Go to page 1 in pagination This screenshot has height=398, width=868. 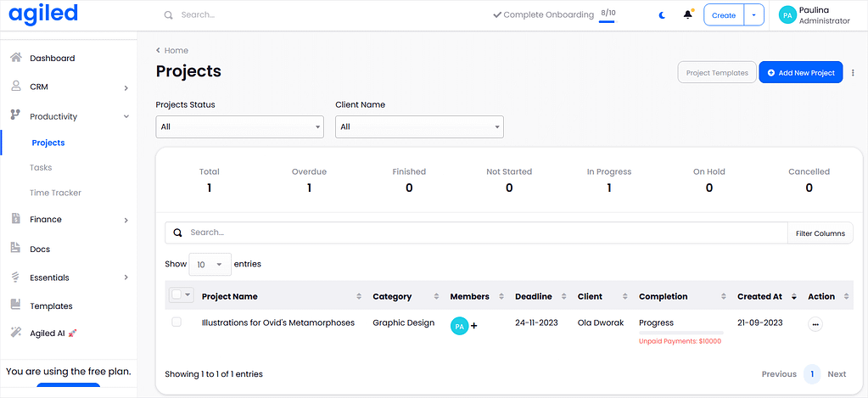tap(812, 374)
